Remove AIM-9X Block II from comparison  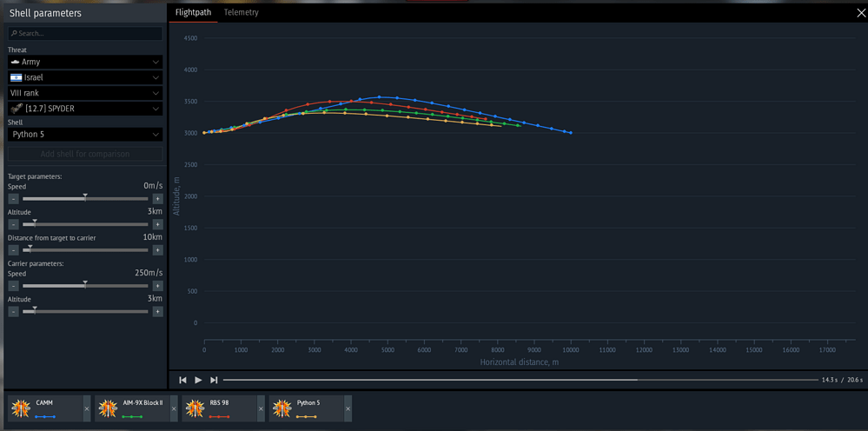tap(174, 409)
